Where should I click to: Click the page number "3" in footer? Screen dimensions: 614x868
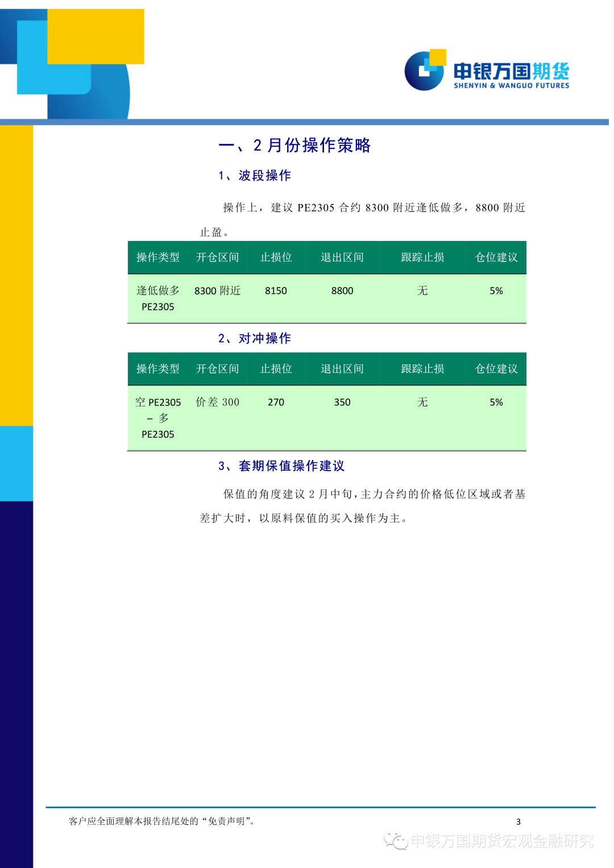(518, 821)
